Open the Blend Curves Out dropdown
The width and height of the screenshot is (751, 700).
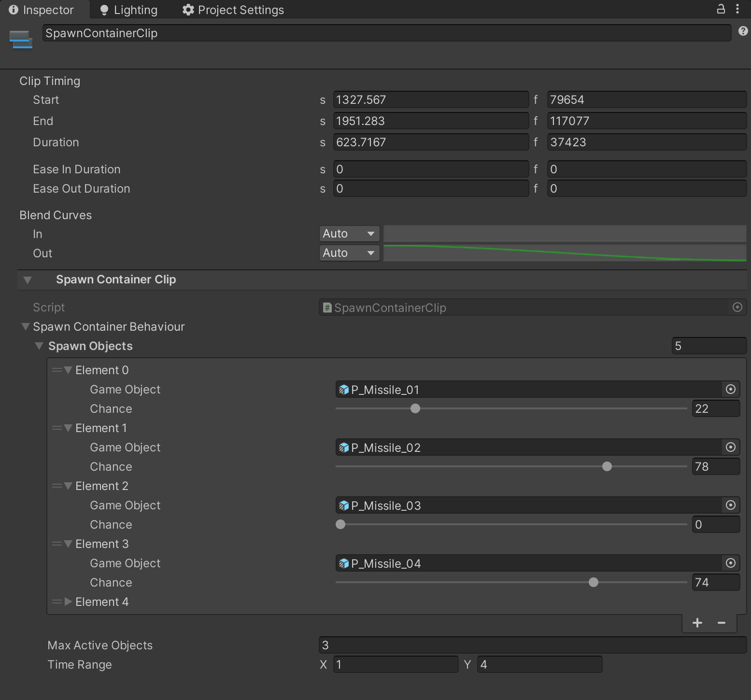[349, 253]
